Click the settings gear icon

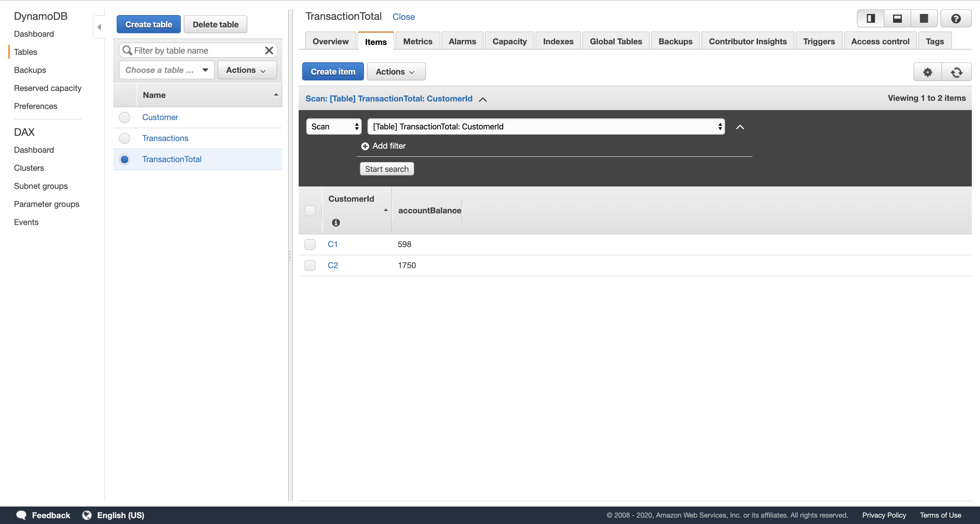point(928,72)
